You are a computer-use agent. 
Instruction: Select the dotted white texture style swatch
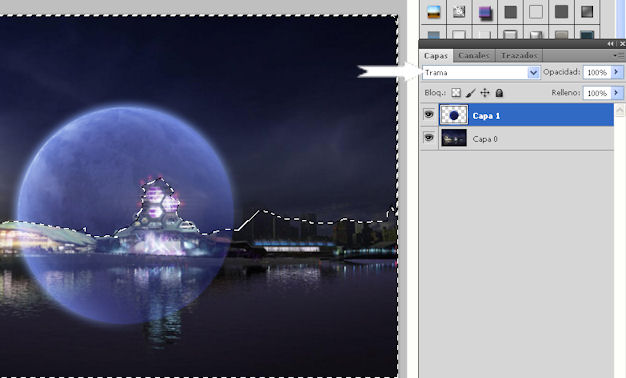459,12
